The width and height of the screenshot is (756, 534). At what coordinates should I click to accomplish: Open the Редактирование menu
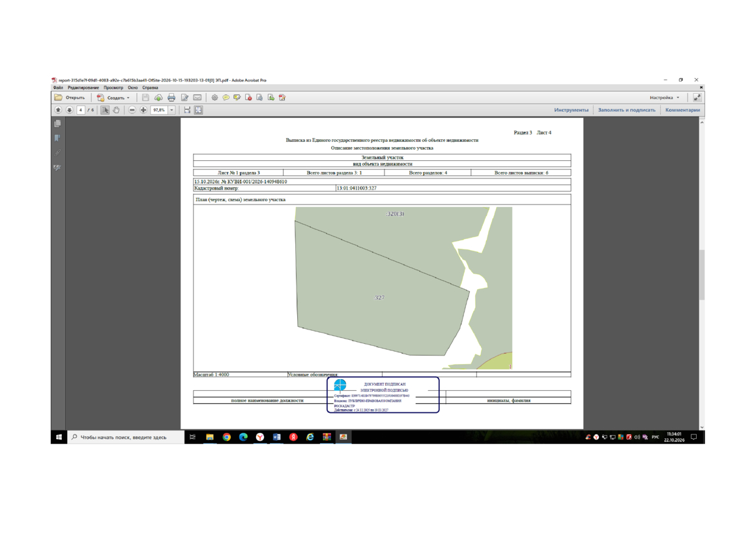tap(83, 88)
